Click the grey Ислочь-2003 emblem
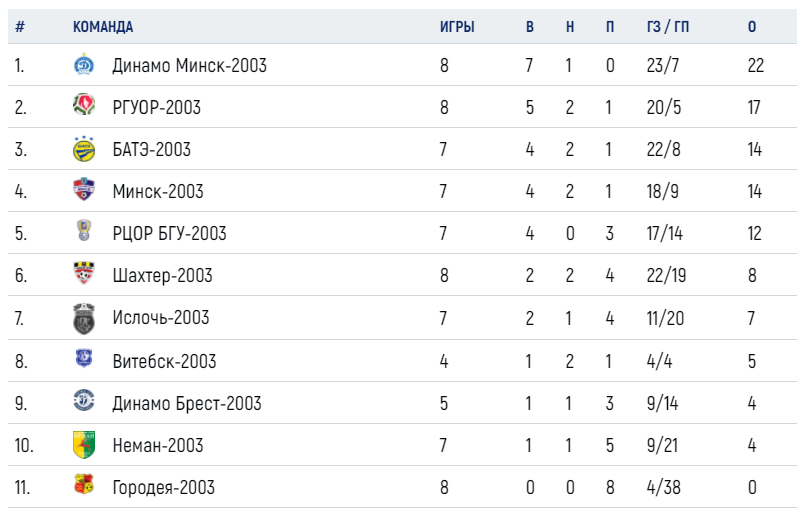807x515 pixels. [x=83, y=318]
